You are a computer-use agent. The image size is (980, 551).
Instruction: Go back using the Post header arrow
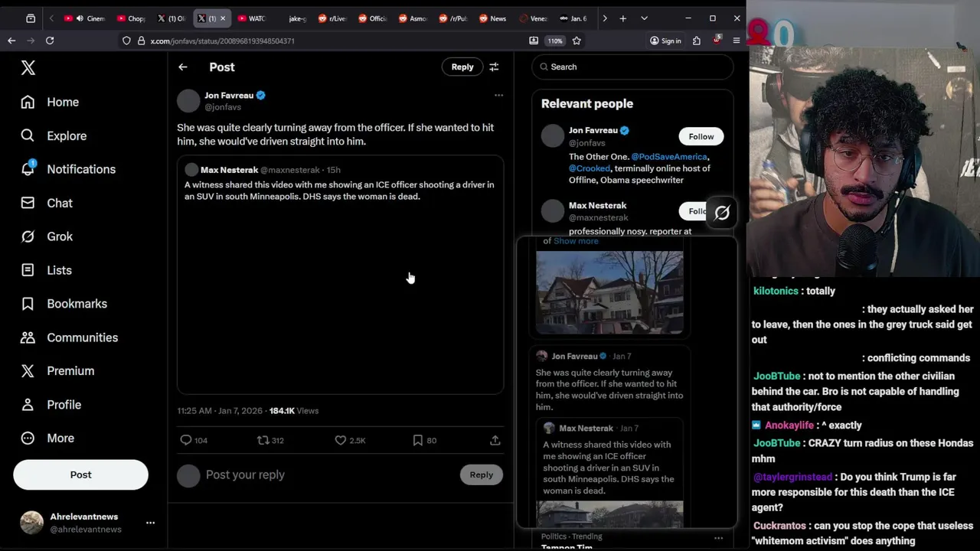(183, 67)
